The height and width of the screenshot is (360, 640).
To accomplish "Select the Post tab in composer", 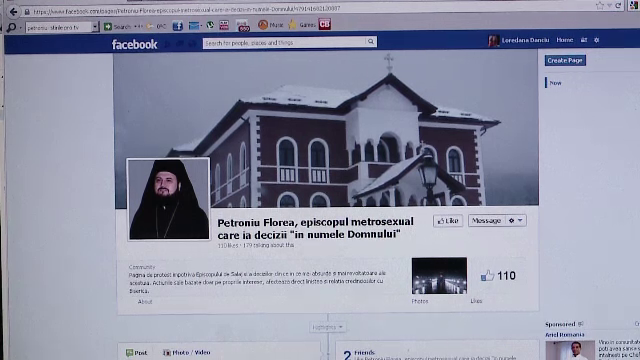I will click(136, 353).
